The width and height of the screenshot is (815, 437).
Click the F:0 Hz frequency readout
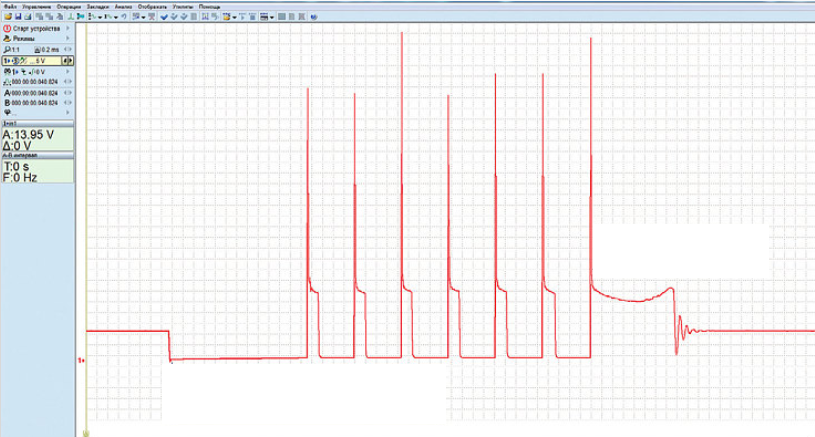pyautogui.click(x=20, y=178)
